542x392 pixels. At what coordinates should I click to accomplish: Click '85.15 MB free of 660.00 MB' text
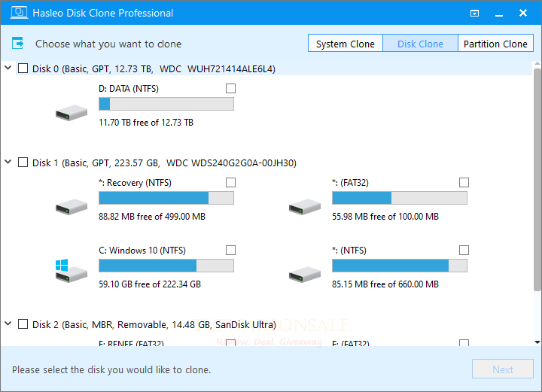click(x=385, y=284)
